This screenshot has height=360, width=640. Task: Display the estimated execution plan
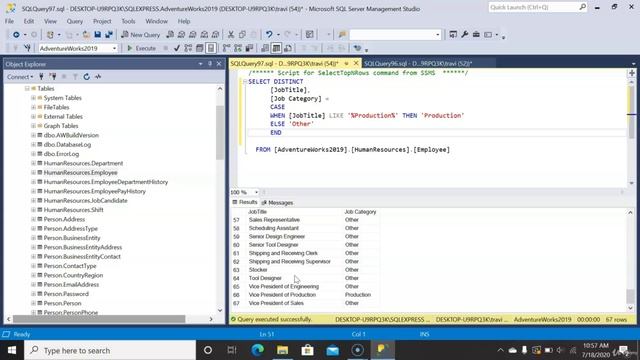(188, 48)
